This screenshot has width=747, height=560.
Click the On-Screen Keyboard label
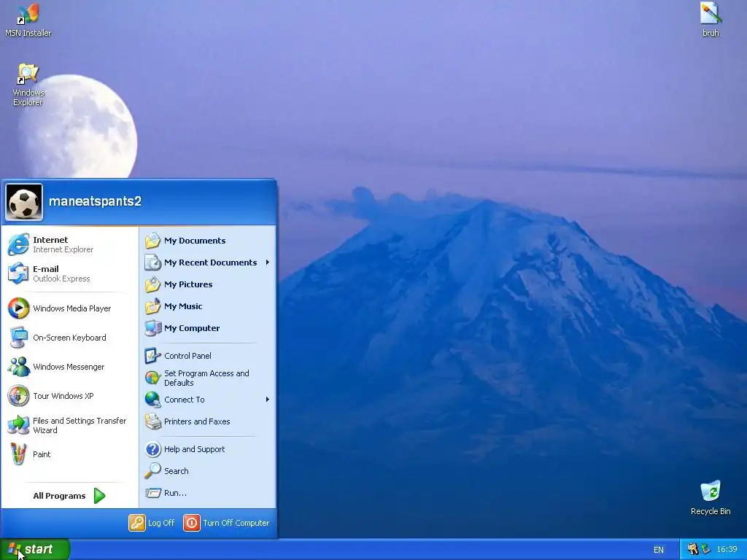pyautogui.click(x=69, y=338)
